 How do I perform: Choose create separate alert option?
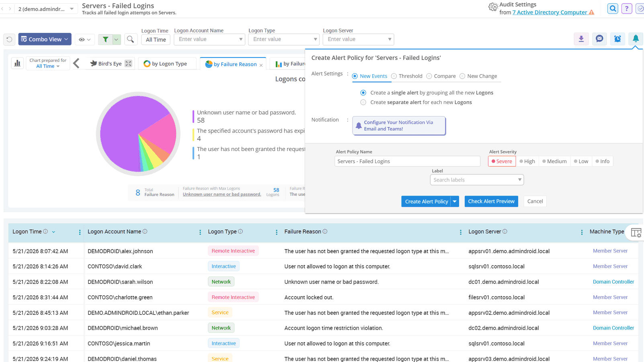(363, 102)
